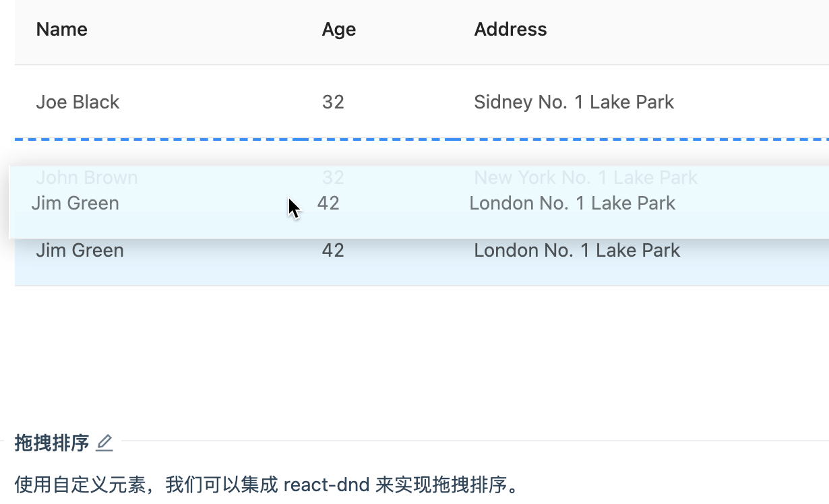Click John Brown's faded age value 32
The height and width of the screenshot is (504, 829).
[x=333, y=177]
